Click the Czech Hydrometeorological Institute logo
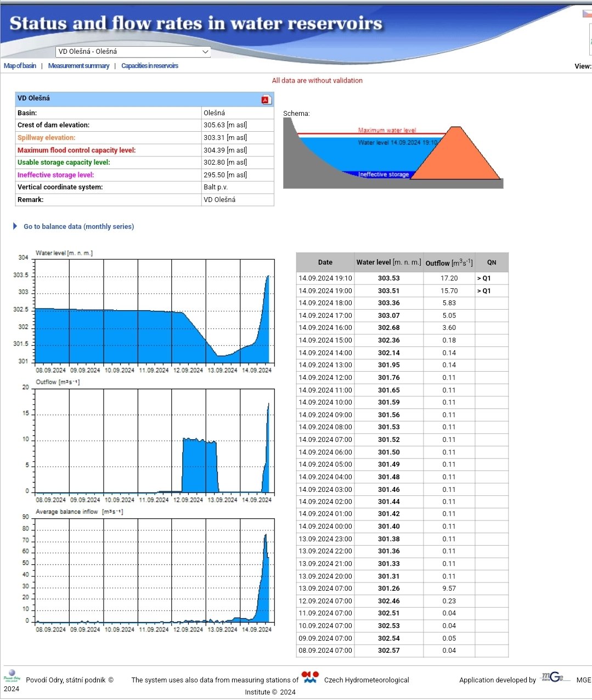 310,677
